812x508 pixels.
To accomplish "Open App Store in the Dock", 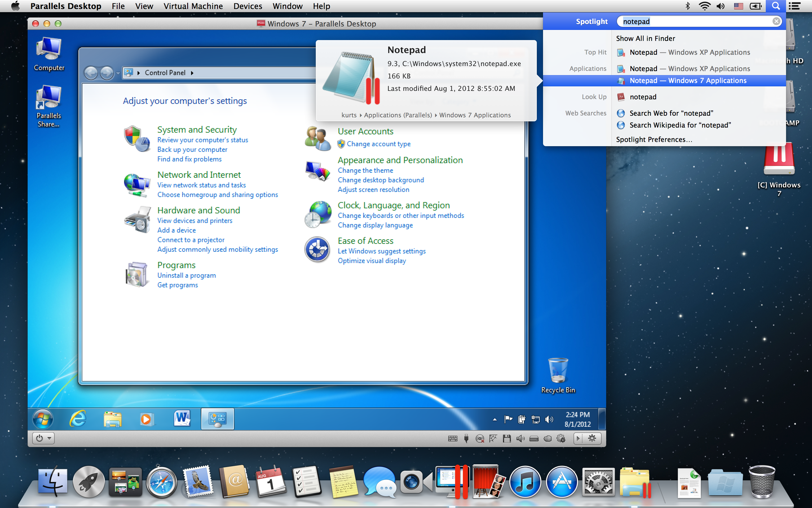I will click(x=562, y=482).
